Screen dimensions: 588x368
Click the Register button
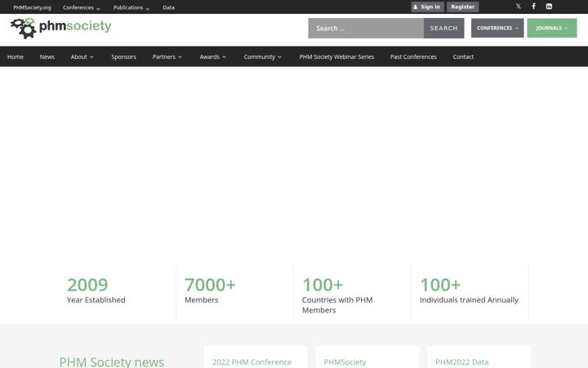pyautogui.click(x=463, y=7)
